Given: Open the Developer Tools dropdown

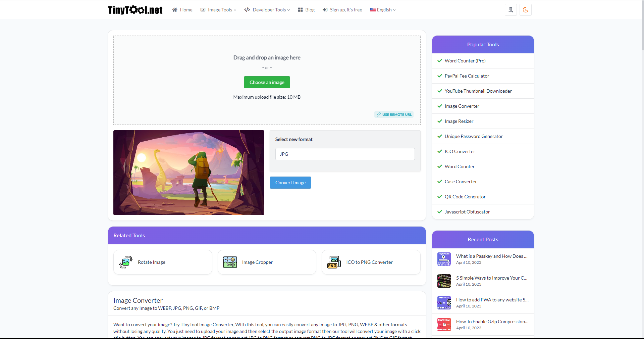Looking at the screenshot, I should (267, 10).
